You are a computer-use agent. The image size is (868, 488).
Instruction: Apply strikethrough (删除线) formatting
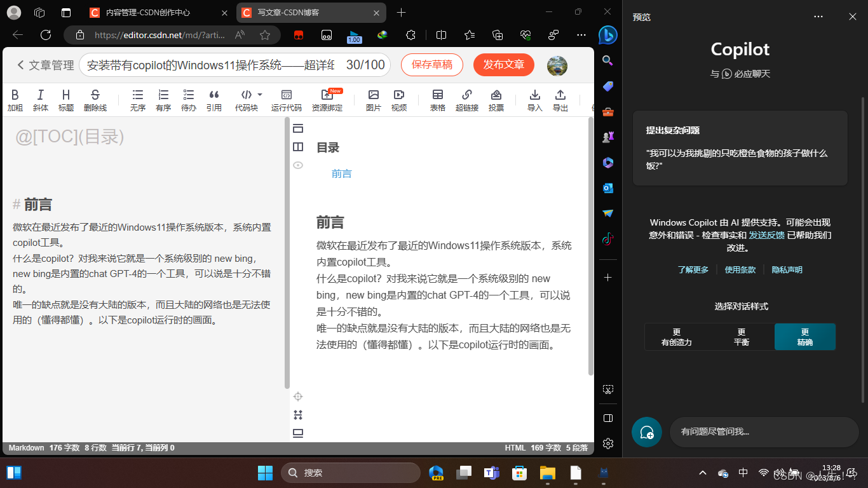coord(95,100)
